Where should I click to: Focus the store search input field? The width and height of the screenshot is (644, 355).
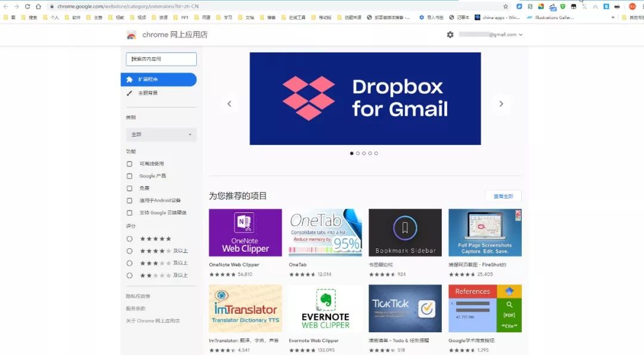[x=161, y=59]
